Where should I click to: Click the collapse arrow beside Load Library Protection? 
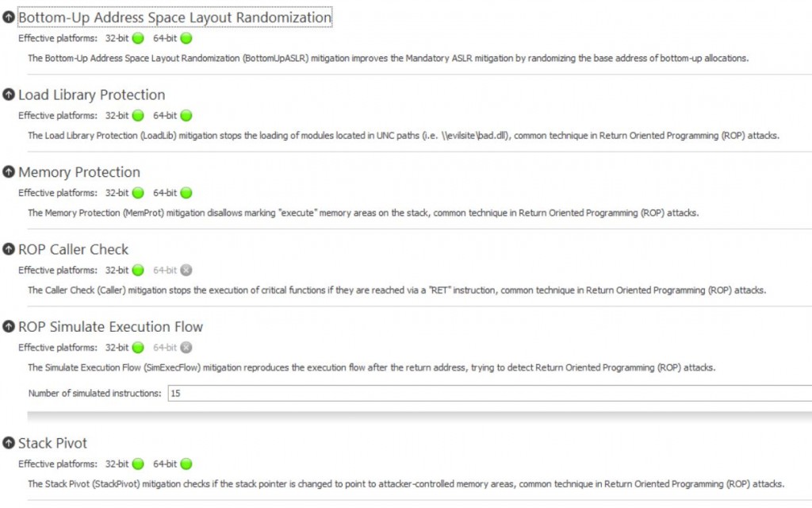point(8,94)
